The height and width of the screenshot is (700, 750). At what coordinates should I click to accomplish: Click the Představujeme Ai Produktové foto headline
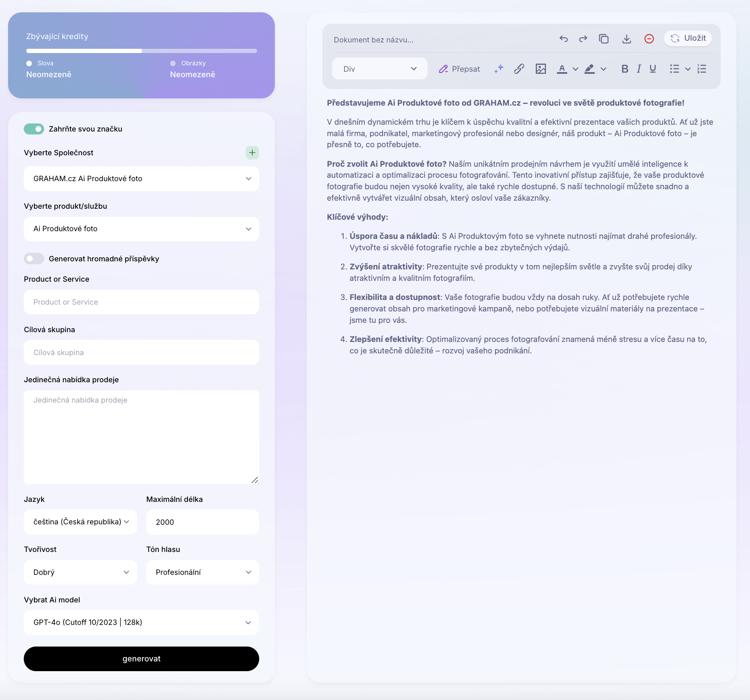[x=505, y=103]
